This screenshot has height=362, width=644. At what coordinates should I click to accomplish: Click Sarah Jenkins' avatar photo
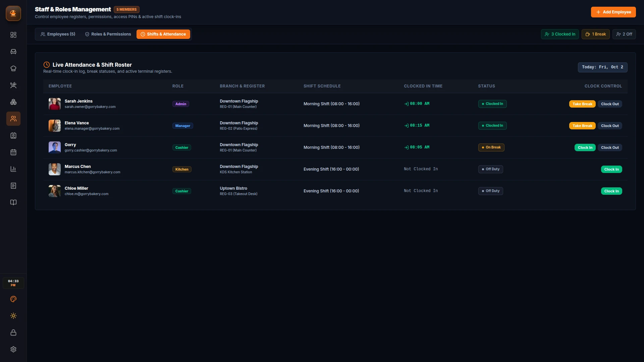(x=55, y=104)
